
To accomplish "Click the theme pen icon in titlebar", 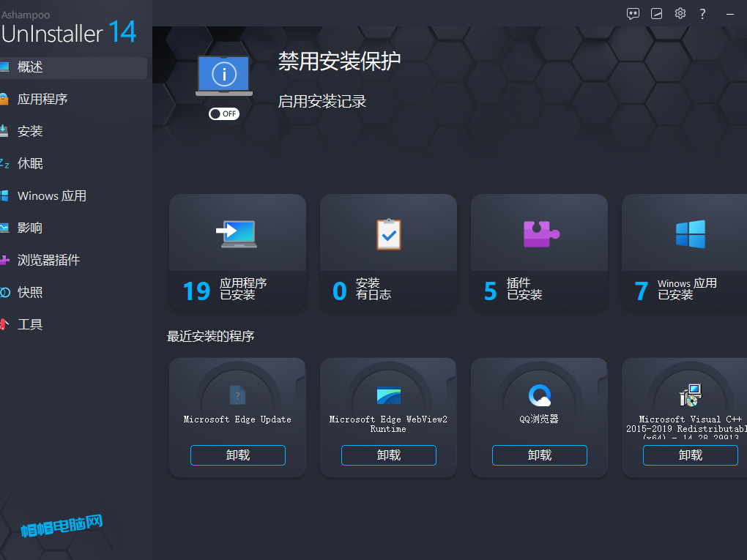I will pos(656,13).
